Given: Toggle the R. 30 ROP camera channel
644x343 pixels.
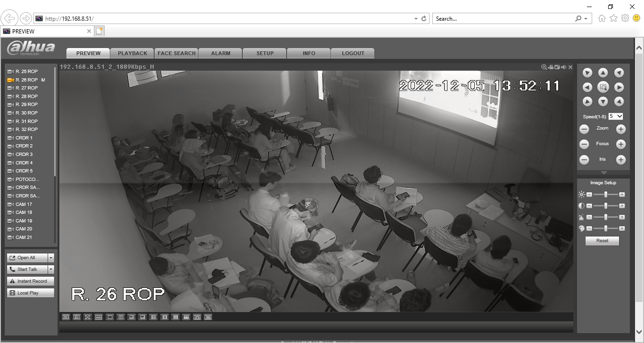Looking at the screenshot, I should (23, 113).
